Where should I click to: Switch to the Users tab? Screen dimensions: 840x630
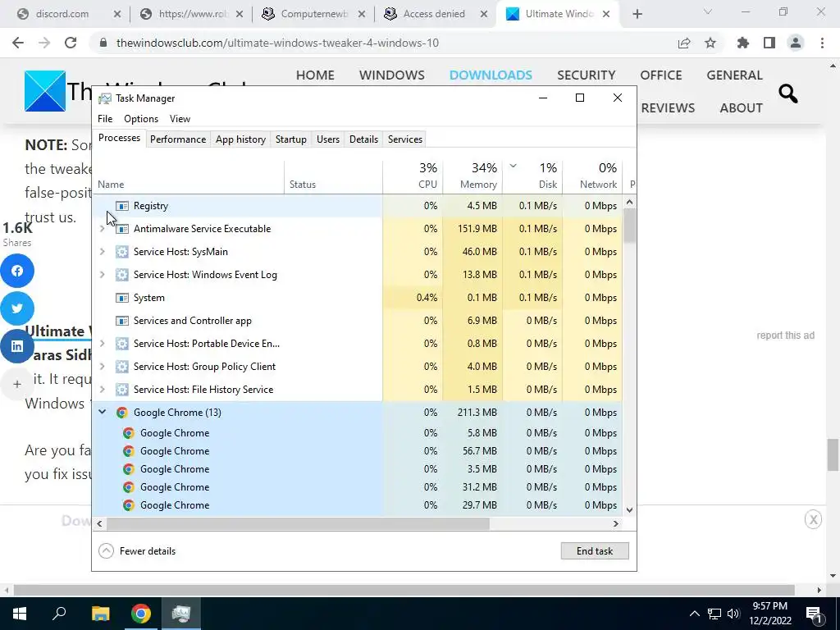coord(328,139)
